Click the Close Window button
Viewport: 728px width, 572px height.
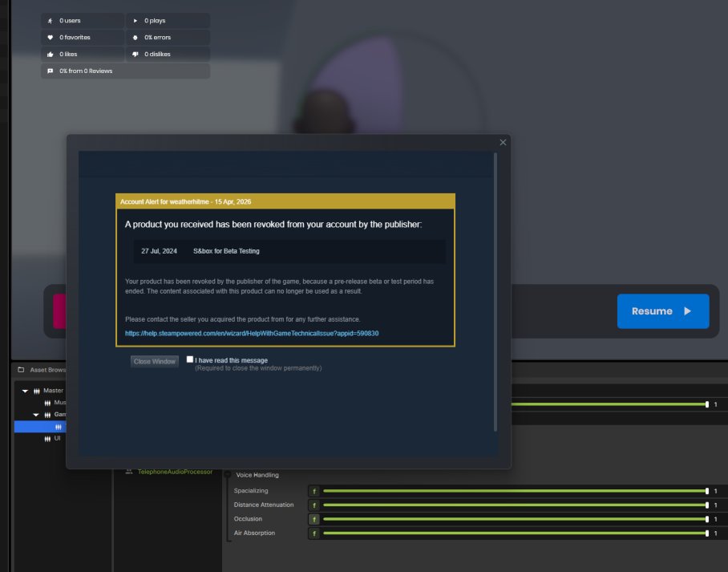[x=155, y=361]
